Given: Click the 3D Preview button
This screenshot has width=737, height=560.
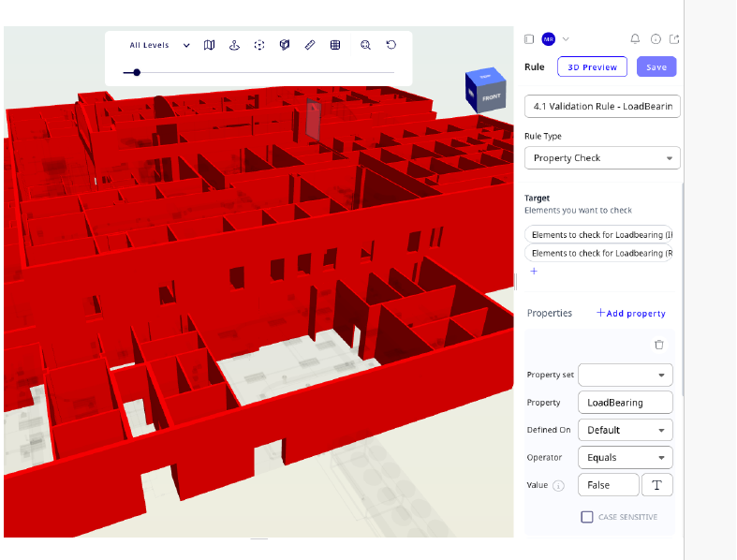Looking at the screenshot, I should [x=592, y=66].
